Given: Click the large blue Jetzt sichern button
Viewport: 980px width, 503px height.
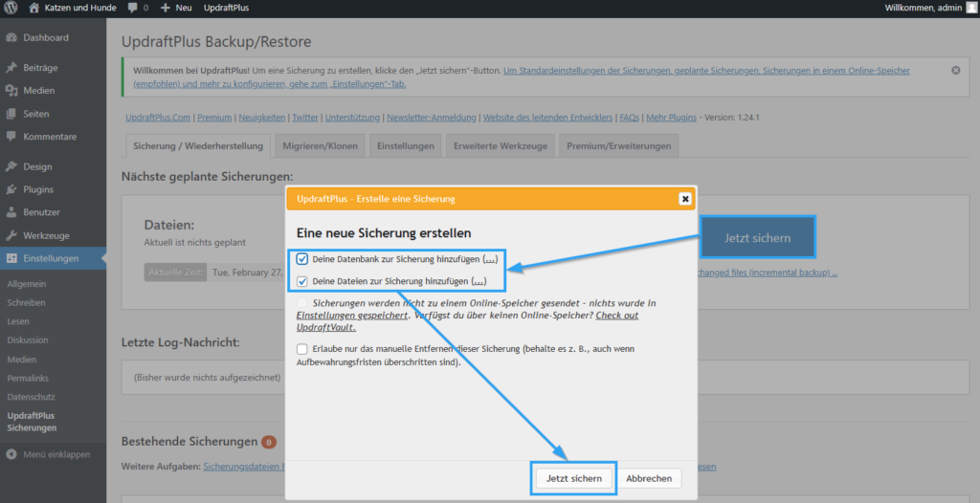Looking at the screenshot, I should tap(758, 237).
